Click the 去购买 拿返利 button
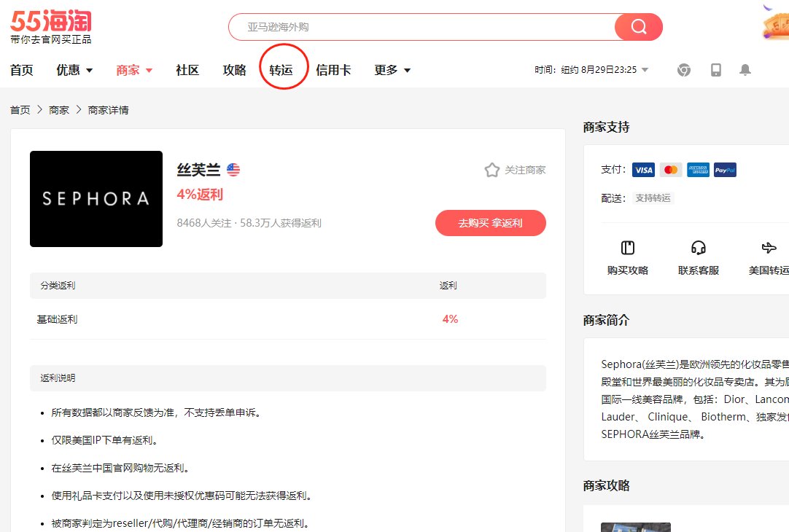This screenshot has width=789, height=532. click(x=491, y=223)
